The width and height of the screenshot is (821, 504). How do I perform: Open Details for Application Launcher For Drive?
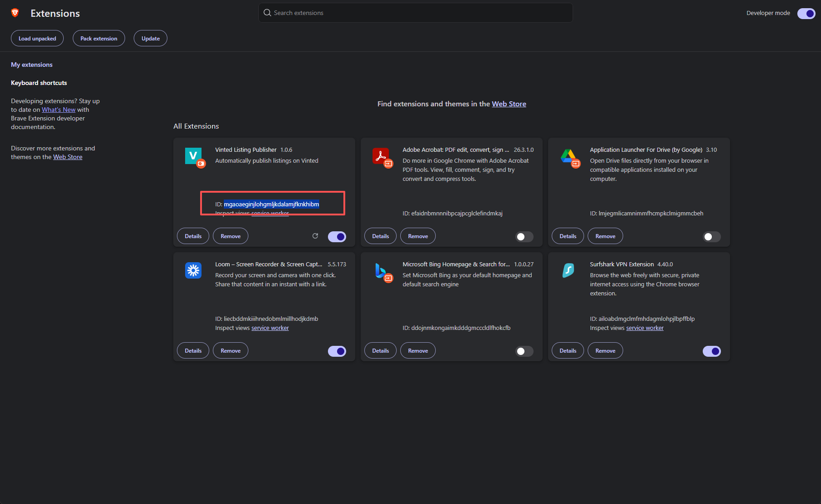click(568, 236)
